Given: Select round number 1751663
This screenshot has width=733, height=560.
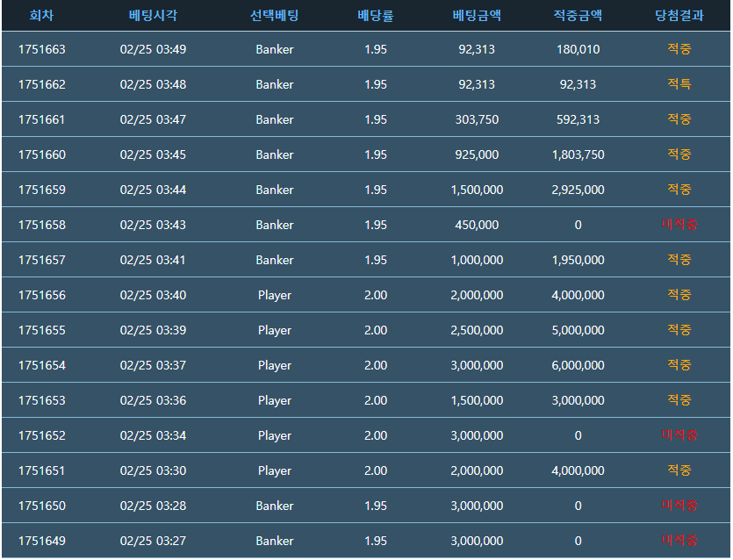Looking at the screenshot, I should [x=42, y=49].
